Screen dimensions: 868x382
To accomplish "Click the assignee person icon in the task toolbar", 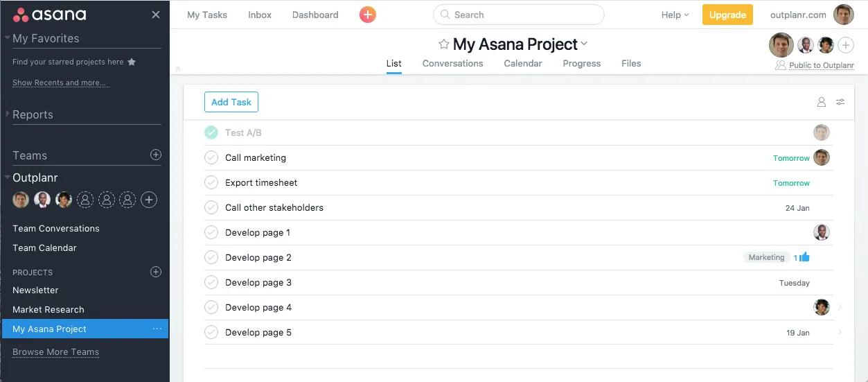I will coord(822,102).
